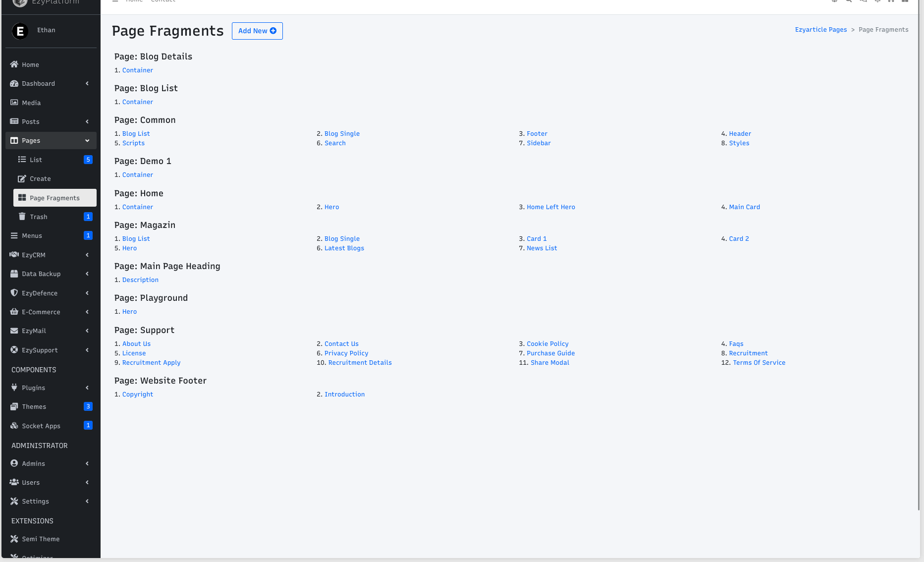Viewport: 924px width, 562px height.
Task: Open the Menus sidebar item
Action: (x=32, y=236)
